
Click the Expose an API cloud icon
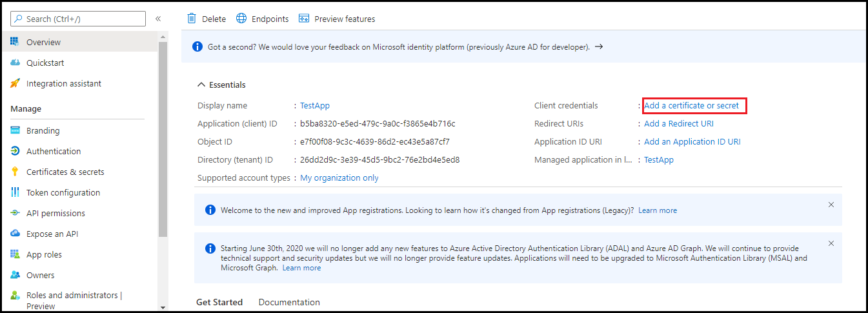point(15,234)
